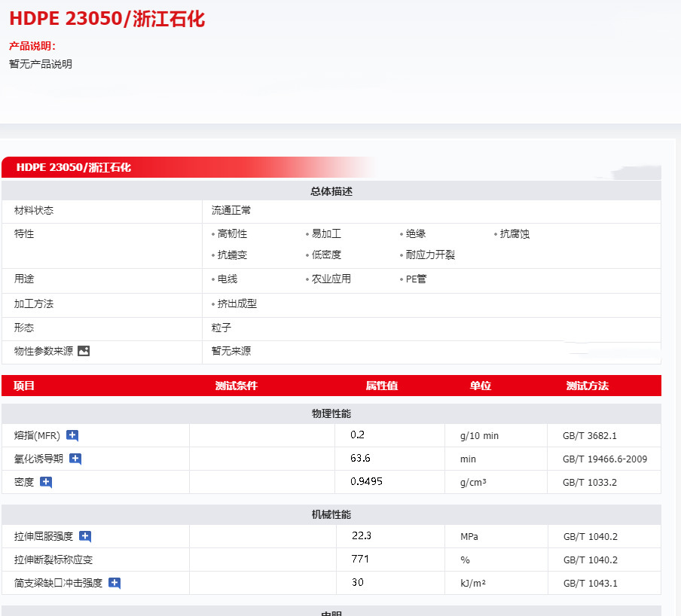Click the 拉伸断裂标称应变 row label
The image size is (681, 616).
(x=53, y=560)
